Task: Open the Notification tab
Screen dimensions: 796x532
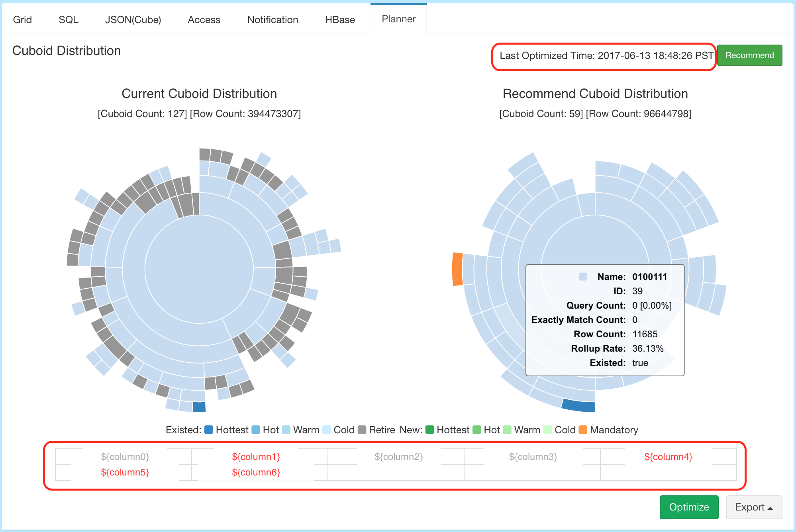Action: (x=273, y=20)
